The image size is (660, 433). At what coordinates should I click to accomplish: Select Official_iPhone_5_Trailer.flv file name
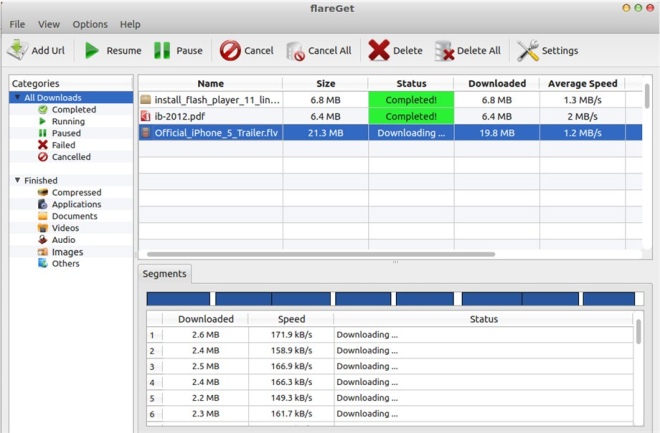coord(216,133)
